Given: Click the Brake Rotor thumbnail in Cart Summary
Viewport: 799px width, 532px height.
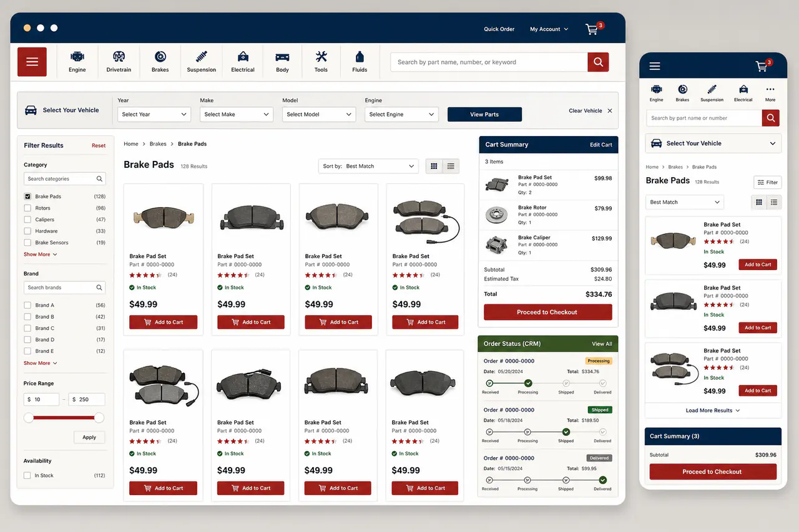Looking at the screenshot, I should click(x=497, y=215).
